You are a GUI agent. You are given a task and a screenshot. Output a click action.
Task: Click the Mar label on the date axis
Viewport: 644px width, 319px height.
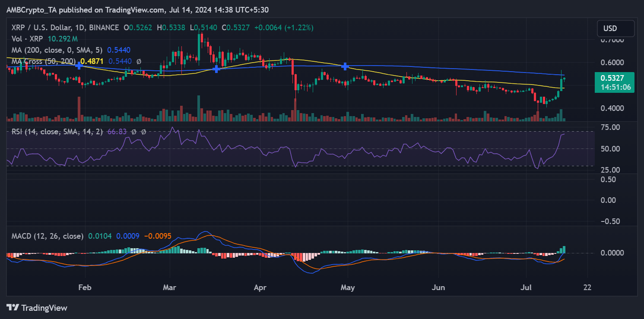[170, 287]
